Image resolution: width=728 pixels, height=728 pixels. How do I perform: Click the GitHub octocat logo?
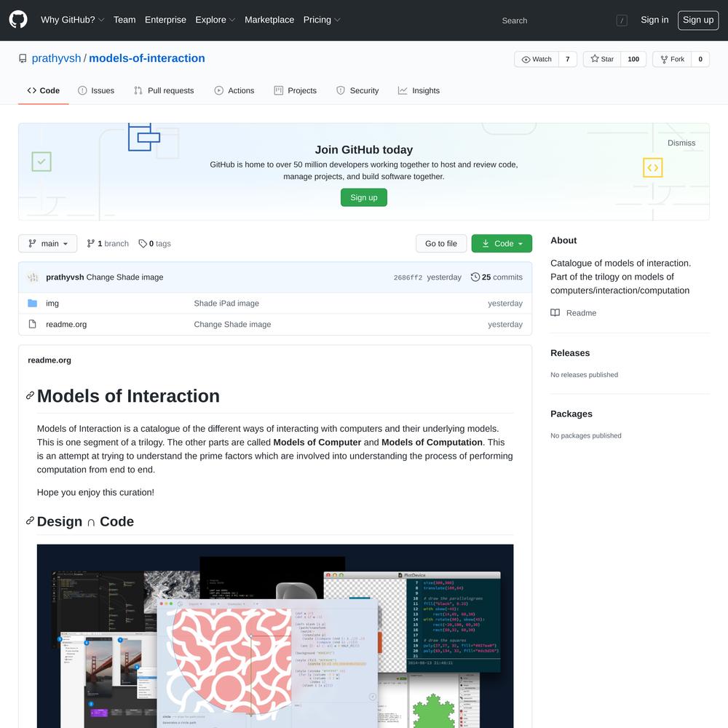point(18,20)
